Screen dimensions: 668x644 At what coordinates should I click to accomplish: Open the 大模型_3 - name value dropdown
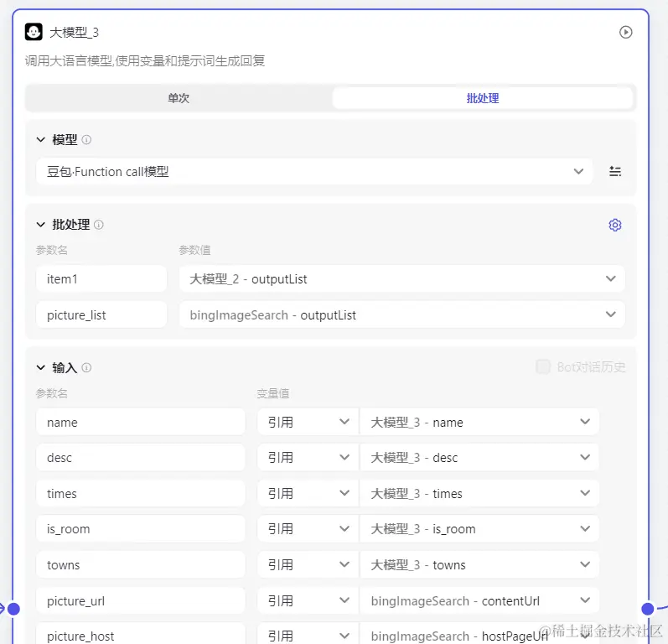[479, 422]
